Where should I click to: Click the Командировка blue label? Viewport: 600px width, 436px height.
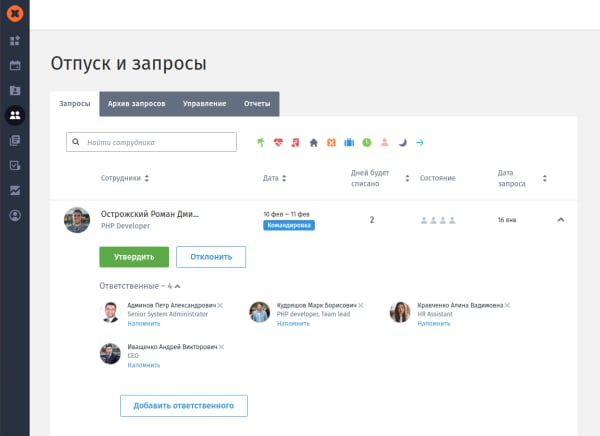pyautogui.click(x=289, y=225)
